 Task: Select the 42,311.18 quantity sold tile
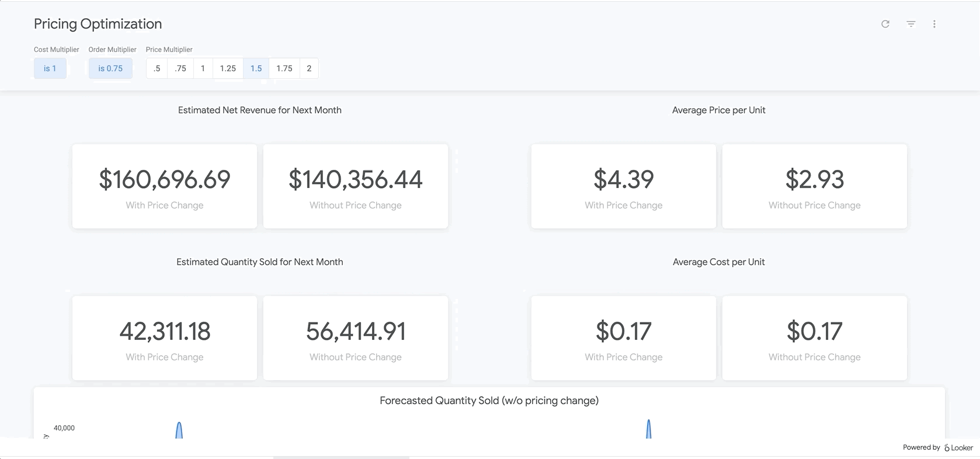(x=165, y=338)
